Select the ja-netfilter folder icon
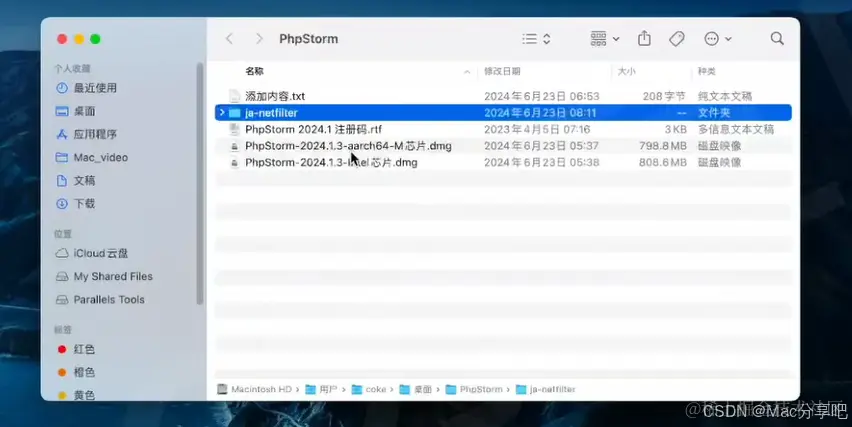Viewport: 852px width, 427px height. (x=234, y=113)
